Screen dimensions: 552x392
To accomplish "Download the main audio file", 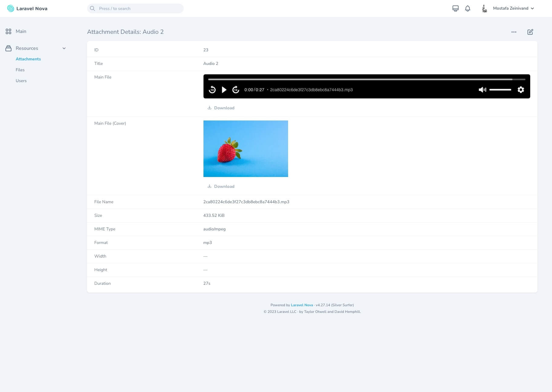I will (x=221, y=108).
